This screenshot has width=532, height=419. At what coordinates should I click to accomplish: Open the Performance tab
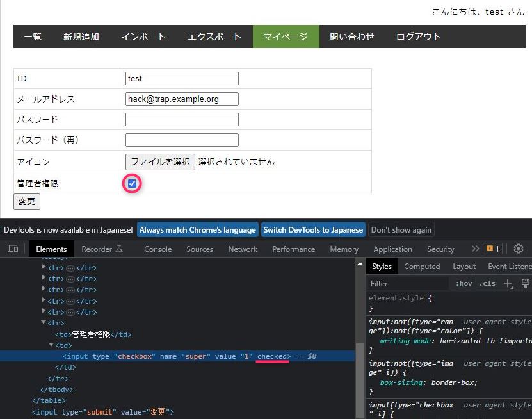point(293,249)
